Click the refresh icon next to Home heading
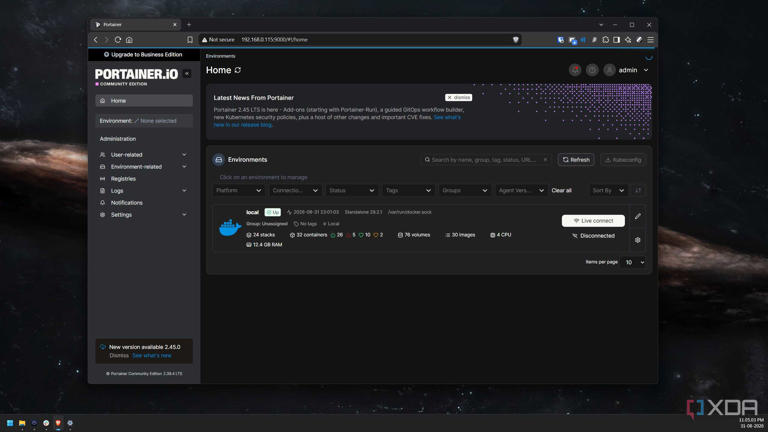This screenshot has width=768, height=432. coord(238,71)
